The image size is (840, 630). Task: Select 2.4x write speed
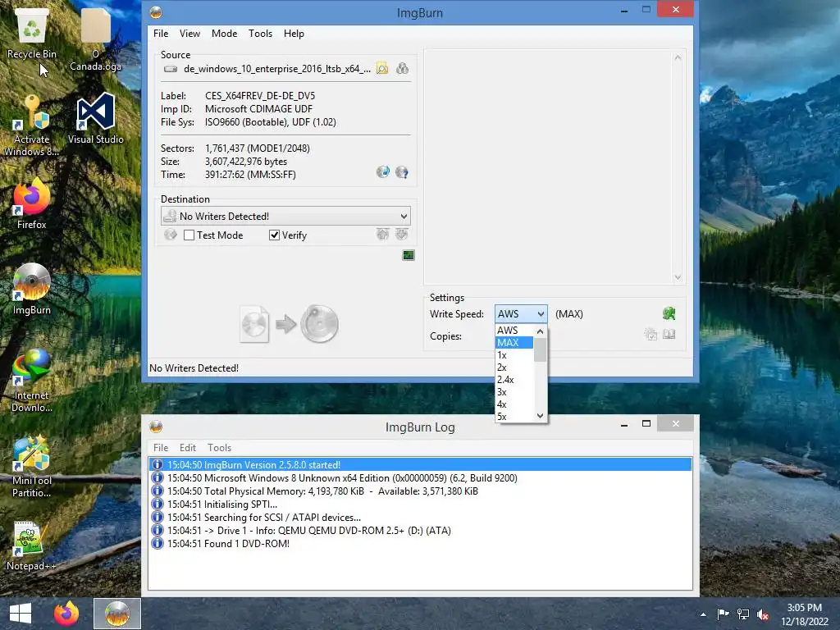point(514,379)
